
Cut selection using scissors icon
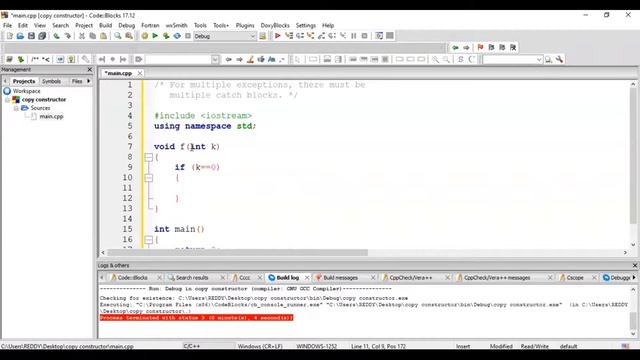coord(82,36)
